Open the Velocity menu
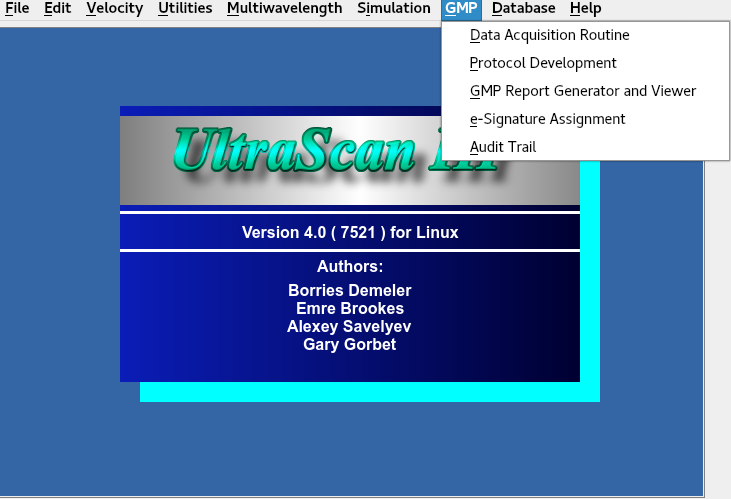Viewport: 731px width, 499px height. point(114,9)
